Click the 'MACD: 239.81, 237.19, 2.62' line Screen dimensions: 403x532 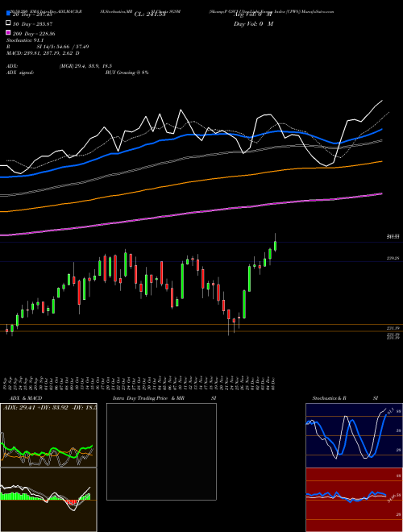click(43, 53)
